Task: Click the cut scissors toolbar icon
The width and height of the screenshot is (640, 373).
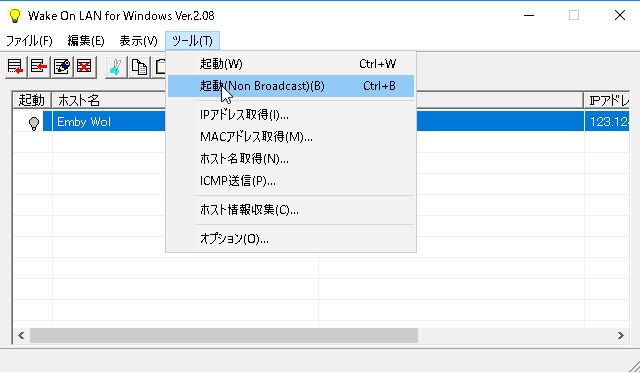Action: (116, 67)
